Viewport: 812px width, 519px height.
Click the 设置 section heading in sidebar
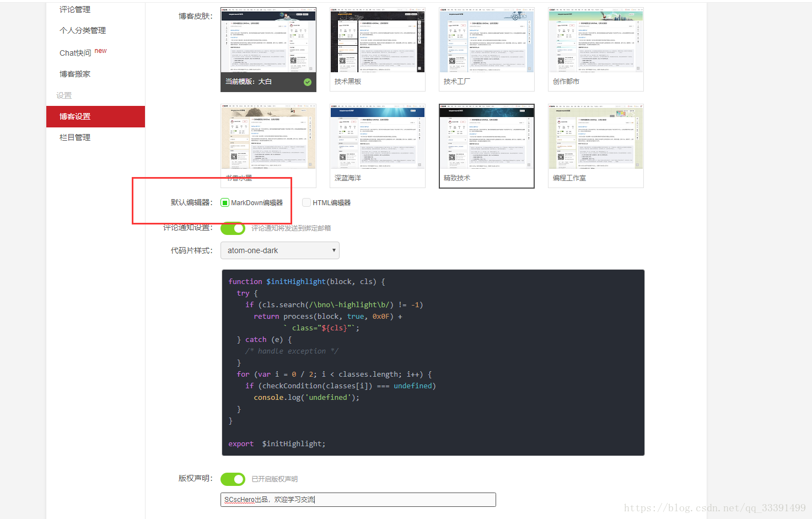click(64, 95)
